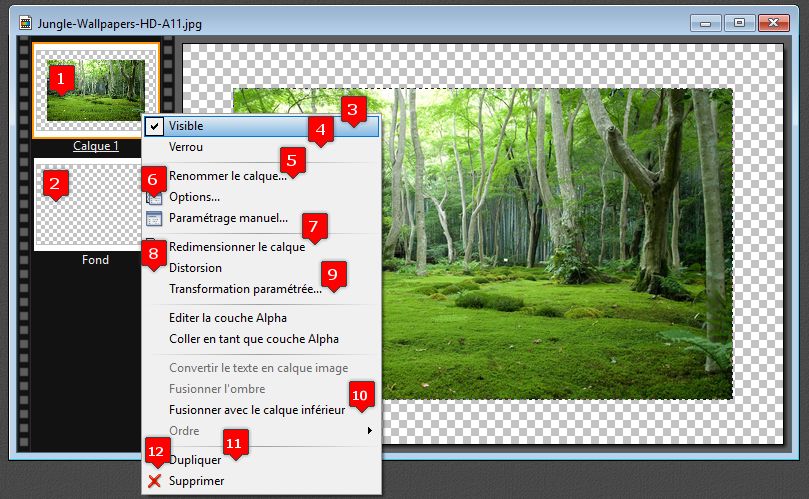Click Fusionner avec le calque inférieur
Viewport: 809px width, 499px height.
point(256,410)
